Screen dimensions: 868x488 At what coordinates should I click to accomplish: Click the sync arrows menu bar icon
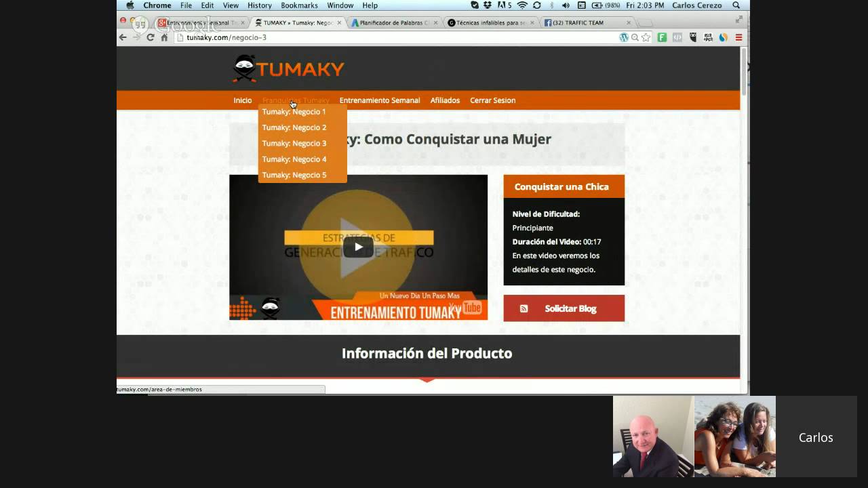pos(536,5)
